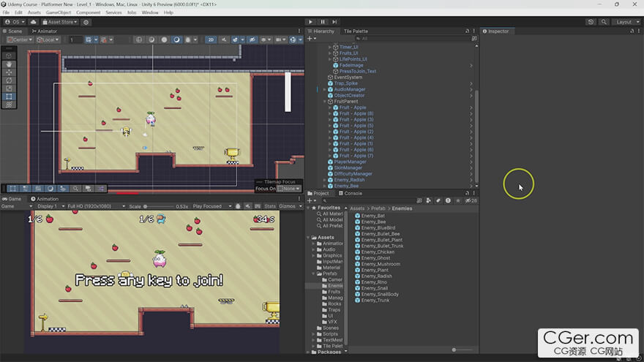The height and width of the screenshot is (362, 644).
Task: Select the Transform tool in Scene view
Action: [x=9, y=105]
